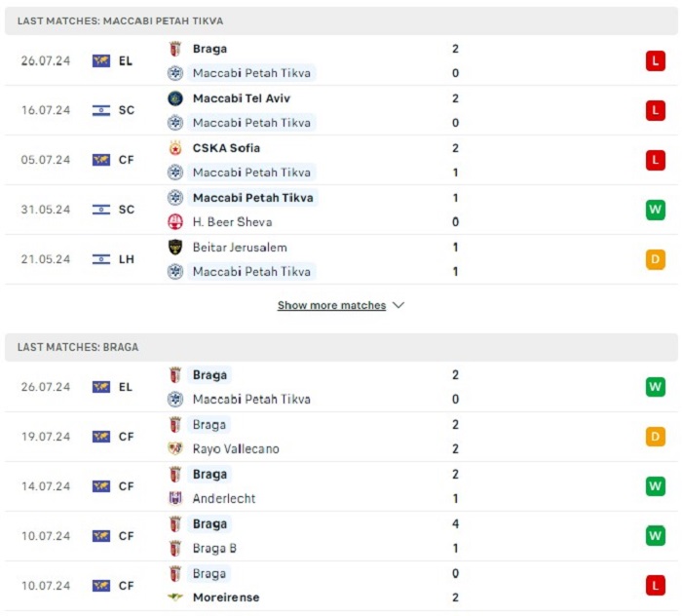The height and width of the screenshot is (616, 682).
Task: Click Israel flag icon on 16.07.24 match
Action: click(x=101, y=110)
